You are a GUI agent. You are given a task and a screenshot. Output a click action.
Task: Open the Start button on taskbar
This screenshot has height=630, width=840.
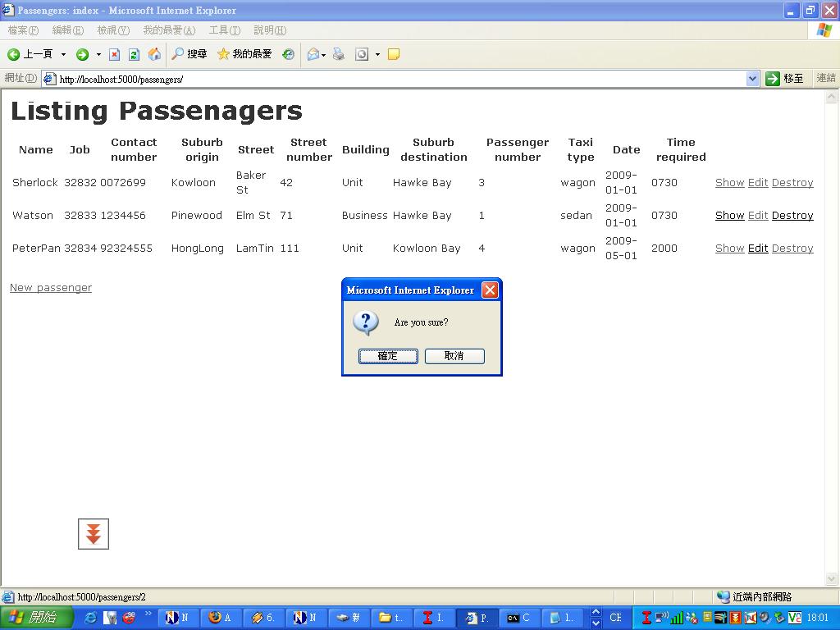click(35, 617)
